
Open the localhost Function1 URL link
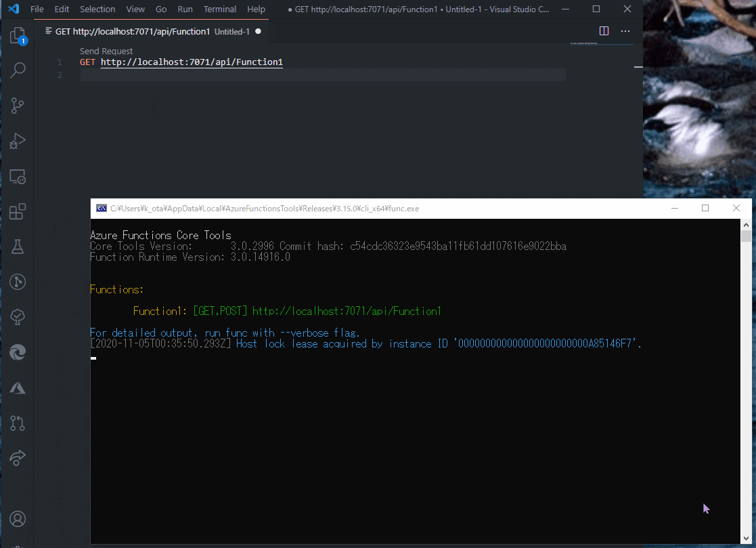point(192,62)
